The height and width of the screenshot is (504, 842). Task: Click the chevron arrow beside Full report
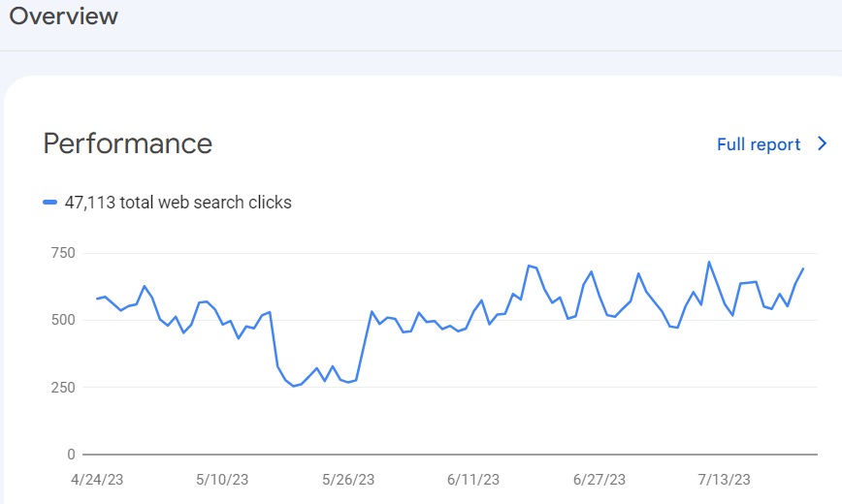pos(823,144)
